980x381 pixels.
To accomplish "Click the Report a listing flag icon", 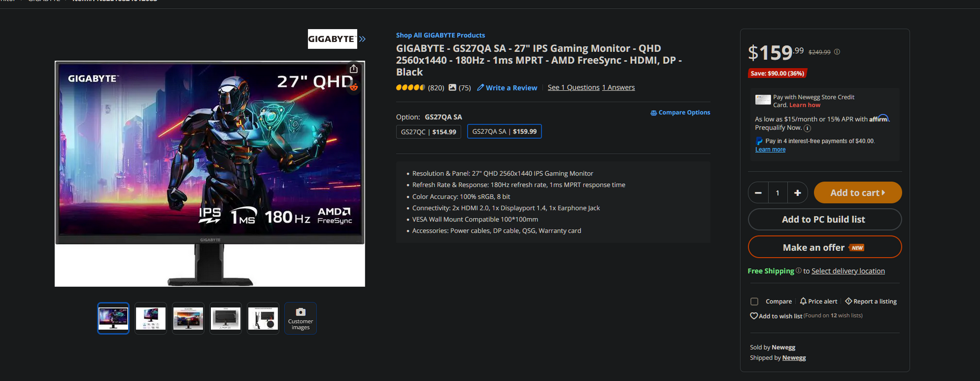I will [848, 301].
